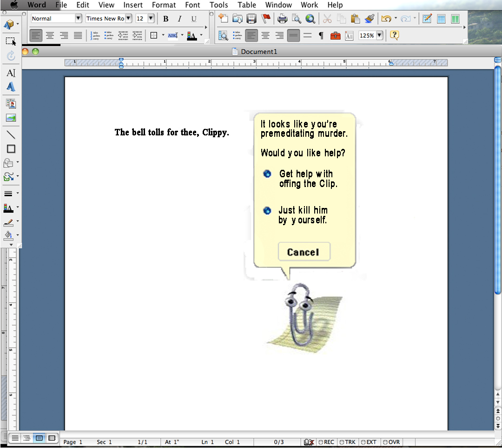Click the Office Assistant help question icon
Viewport: 502px width, 448px height.
click(395, 35)
